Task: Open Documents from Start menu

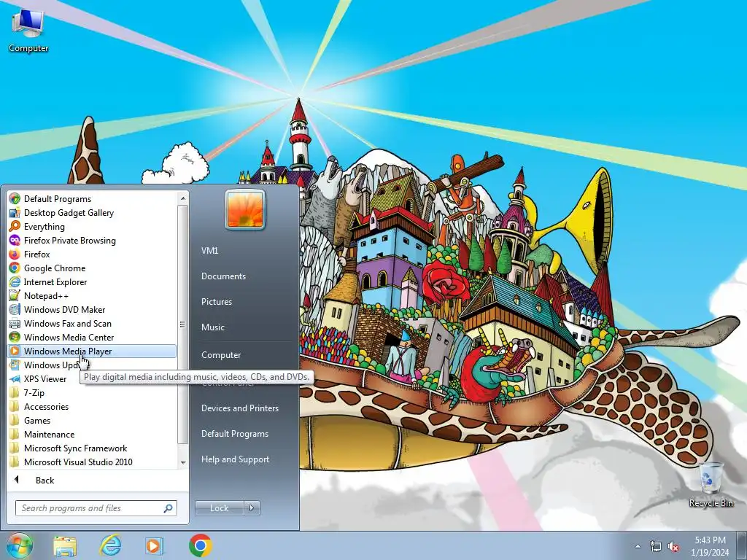Action: coord(223,276)
